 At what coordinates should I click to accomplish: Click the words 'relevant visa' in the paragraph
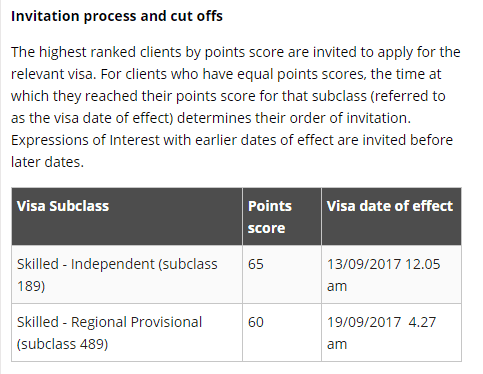53,74
